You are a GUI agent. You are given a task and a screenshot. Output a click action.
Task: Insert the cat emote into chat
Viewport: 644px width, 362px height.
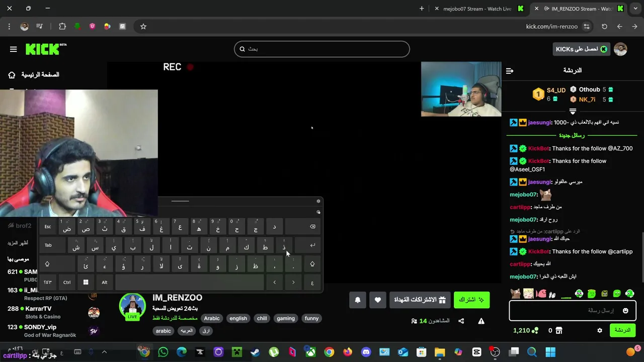click(515, 294)
